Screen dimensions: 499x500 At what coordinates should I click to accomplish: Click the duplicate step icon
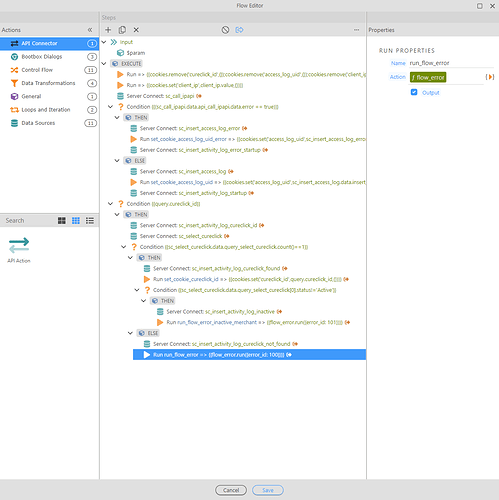[122, 30]
